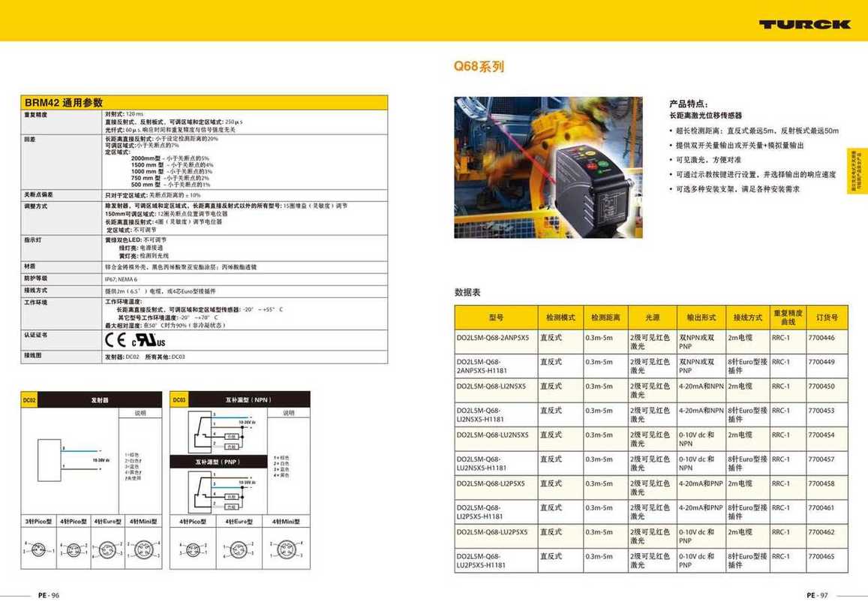Screen dimensions: 868x614
Task: Click the 防护等级 row label
Action: coord(35,278)
